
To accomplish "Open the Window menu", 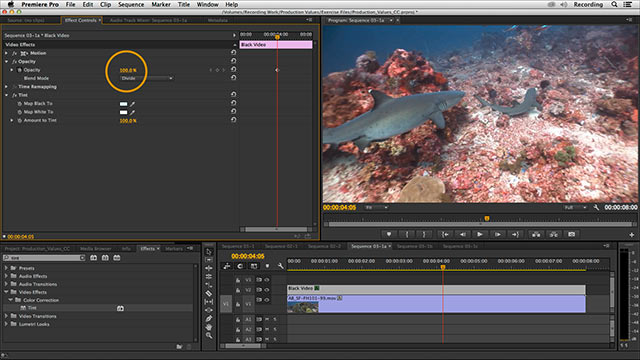I will click(207, 4).
